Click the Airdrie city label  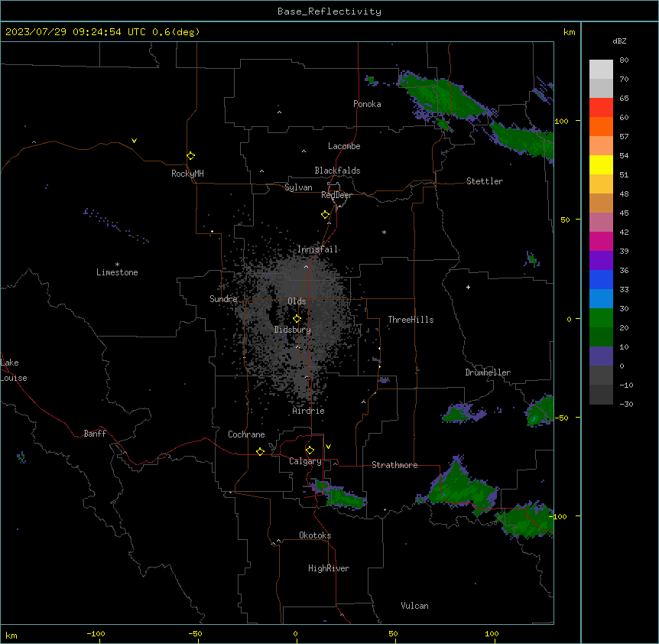(x=309, y=411)
